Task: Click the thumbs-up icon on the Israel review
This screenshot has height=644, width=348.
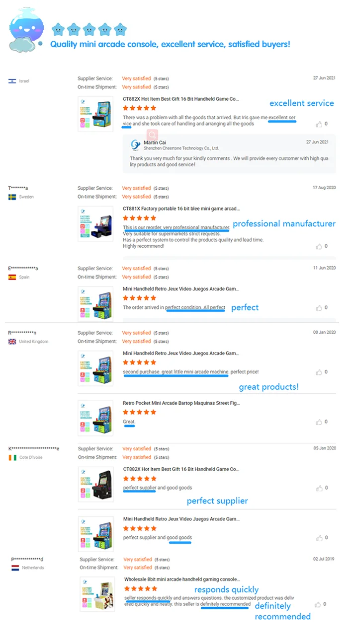Action: (319, 124)
